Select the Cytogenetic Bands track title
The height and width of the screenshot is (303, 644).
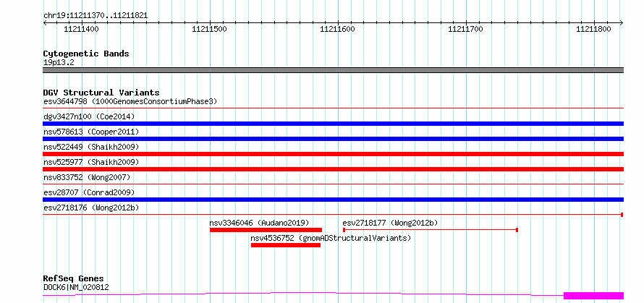(x=86, y=54)
